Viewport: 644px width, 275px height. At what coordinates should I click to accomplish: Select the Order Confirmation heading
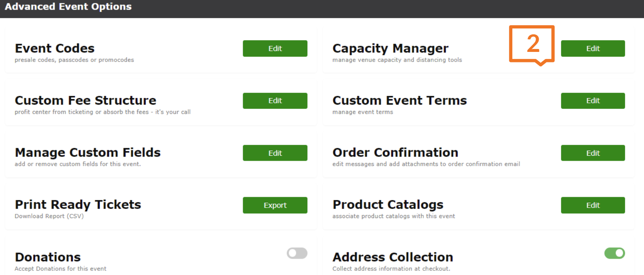pyautogui.click(x=395, y=153)
